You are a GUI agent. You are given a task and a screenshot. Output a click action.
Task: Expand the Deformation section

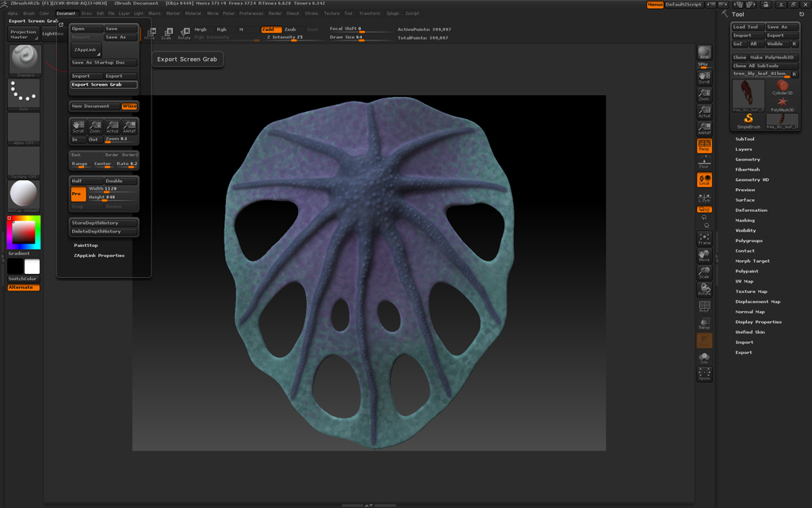coord(751,210)
